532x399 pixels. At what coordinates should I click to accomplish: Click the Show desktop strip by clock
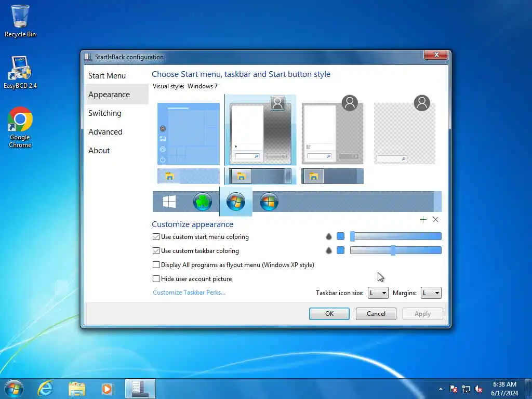pyautogui.click(x=528, y=389)
